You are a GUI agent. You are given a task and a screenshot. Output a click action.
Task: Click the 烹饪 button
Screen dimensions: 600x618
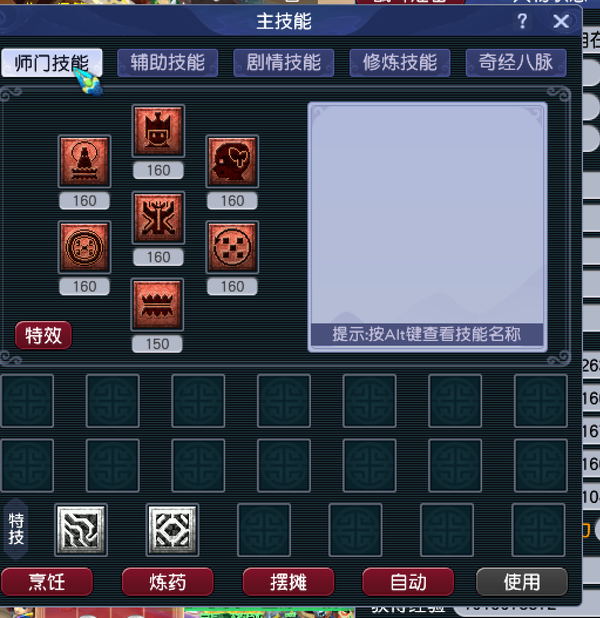tap(47, 582)
